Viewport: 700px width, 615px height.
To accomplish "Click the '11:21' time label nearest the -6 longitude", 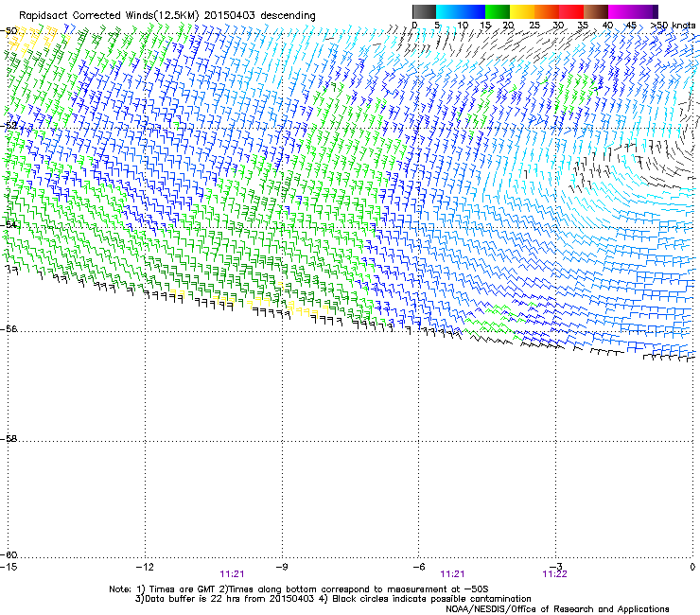I will [x=452, y=574].
